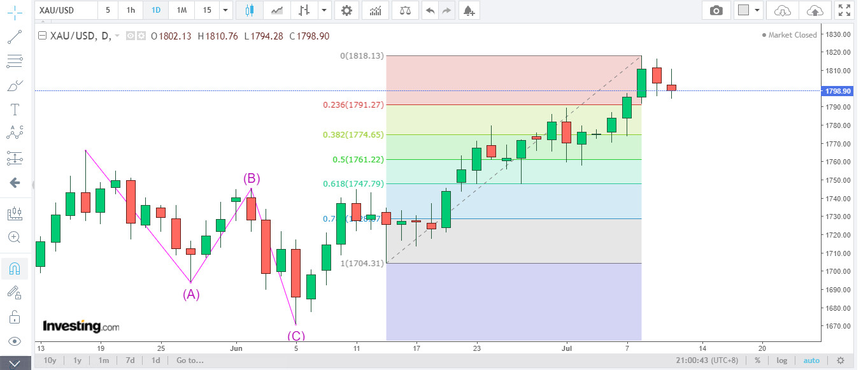Choose the ABC pattern tool
868x370 pixels.
(14, 132)
